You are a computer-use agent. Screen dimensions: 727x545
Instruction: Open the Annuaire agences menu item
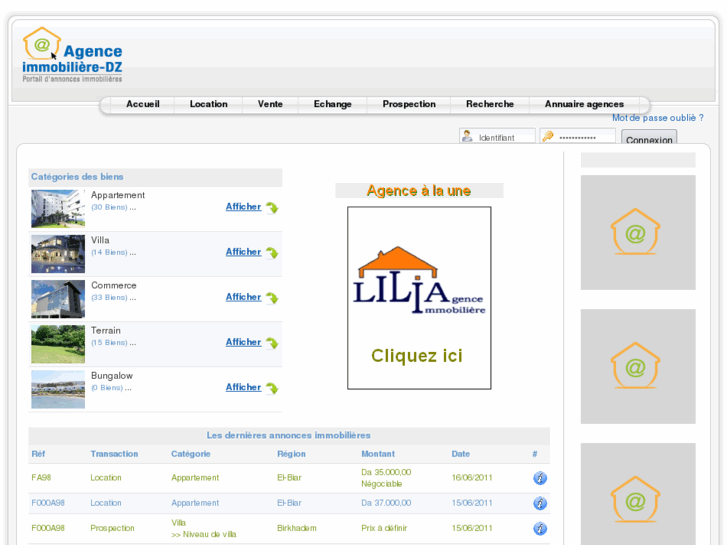584,104
